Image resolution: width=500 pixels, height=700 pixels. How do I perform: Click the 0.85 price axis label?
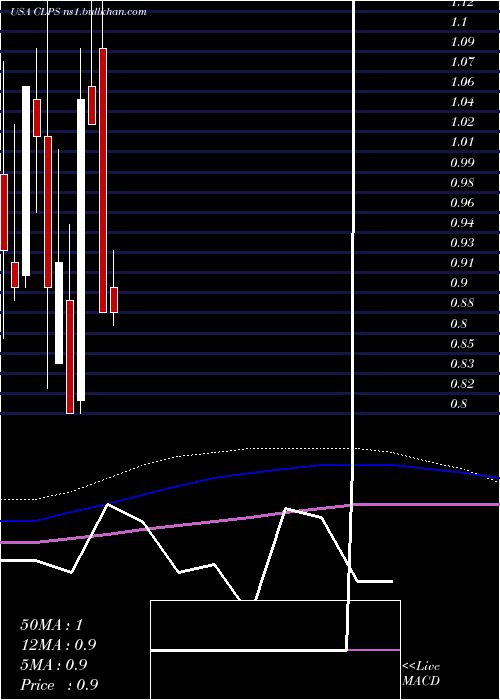[462, 344]
